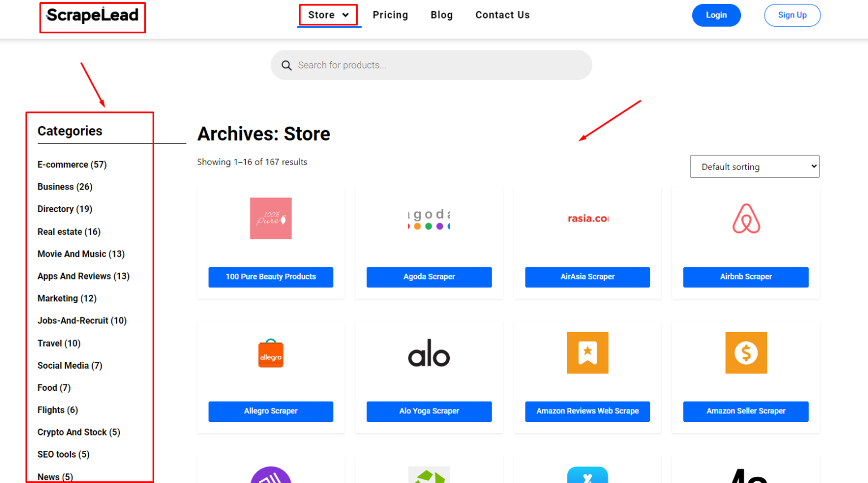Select Contact Us in the navigation
Image resolution: width=868 pixels, height=483 pixels.
(502, 15)
